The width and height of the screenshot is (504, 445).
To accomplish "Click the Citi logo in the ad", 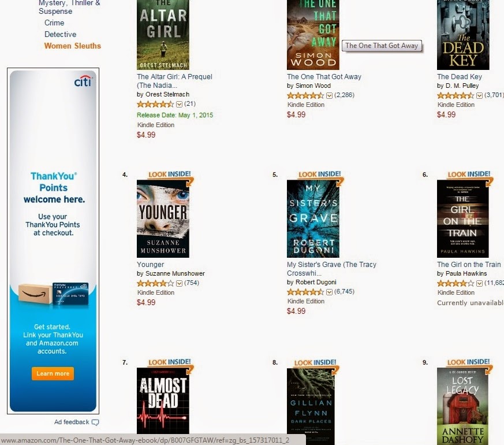I will (x=83, y=81).
